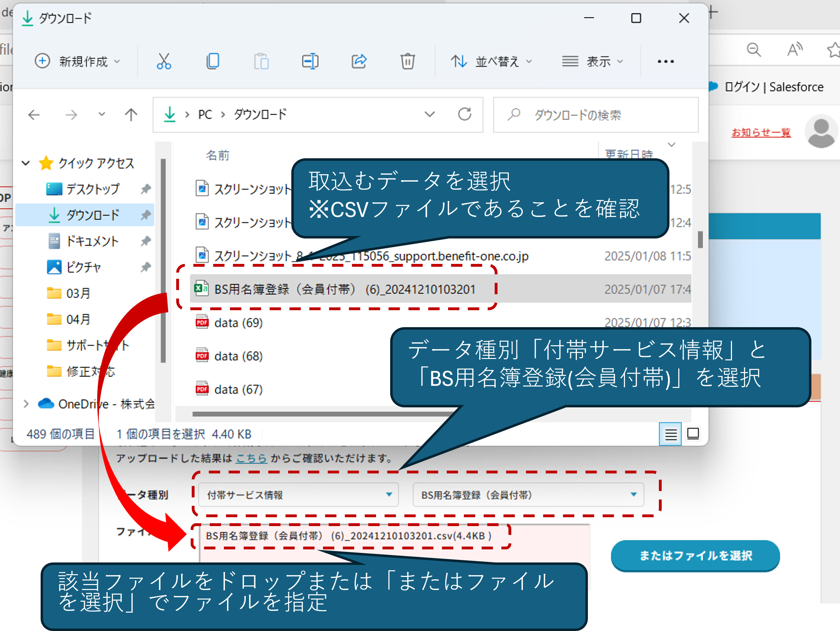Collapse the クイック アクセス tree node
840x631 pixels.
(25, 163)
